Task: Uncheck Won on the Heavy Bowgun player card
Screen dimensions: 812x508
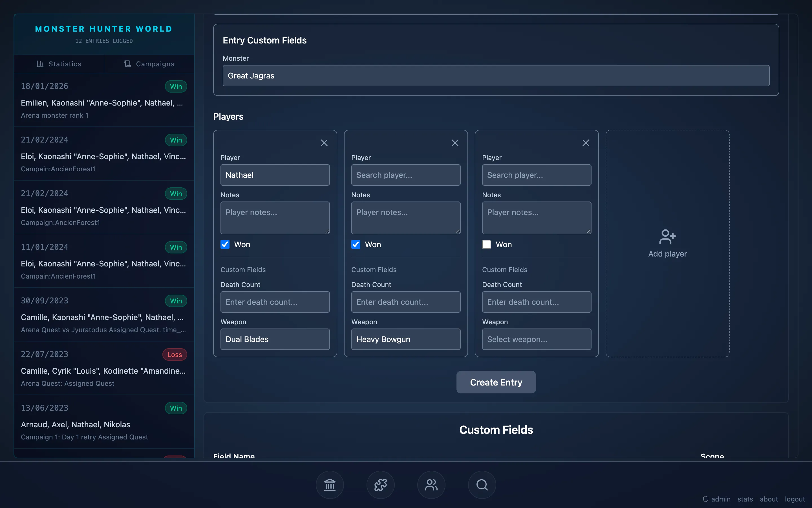Action: (356, 245)
